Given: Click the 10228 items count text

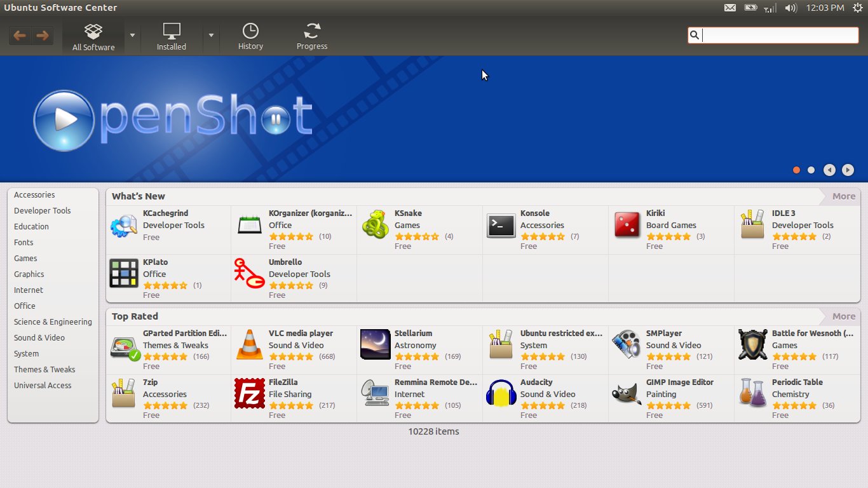Looking at the screenshot, I should point(433,431).
